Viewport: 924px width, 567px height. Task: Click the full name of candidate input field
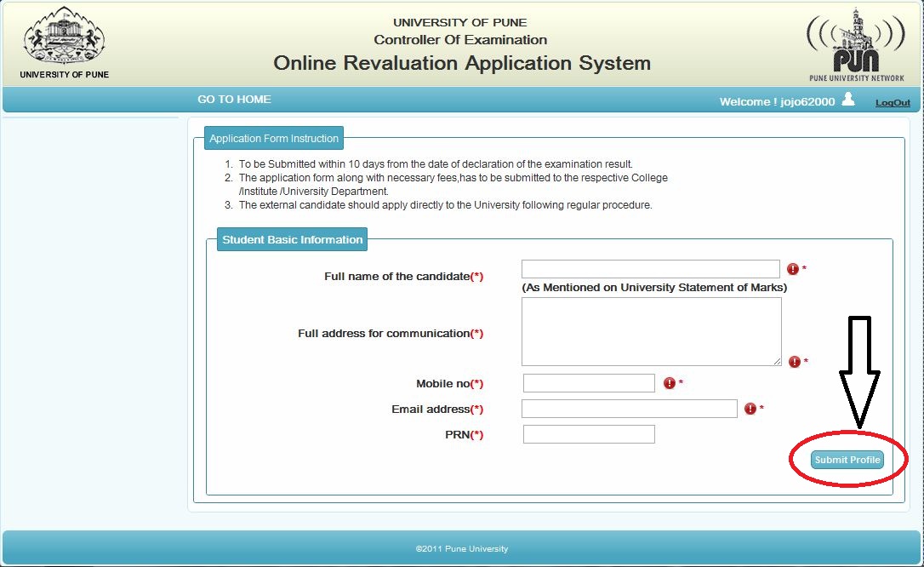650,268
